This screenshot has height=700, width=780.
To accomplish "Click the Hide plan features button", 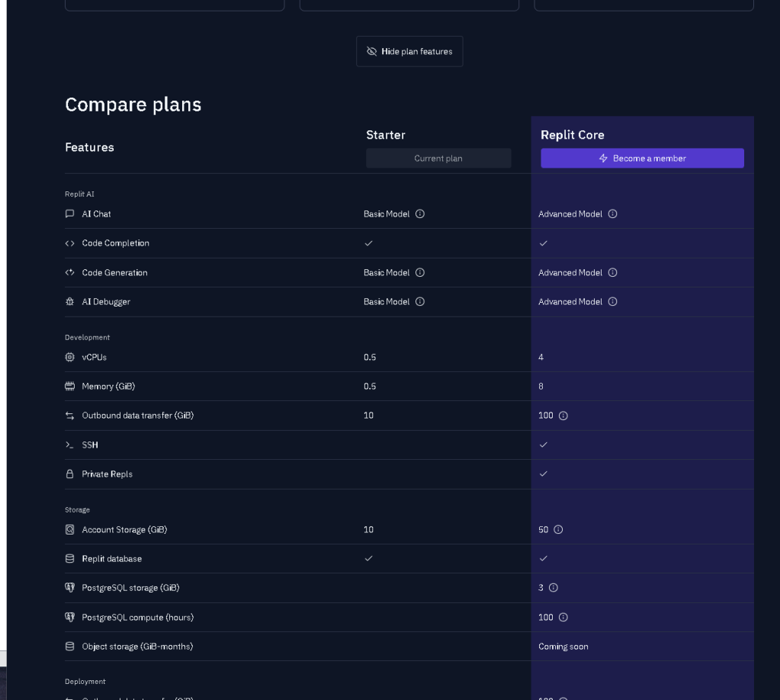I will pyautogui.click(x=409, y=51).
